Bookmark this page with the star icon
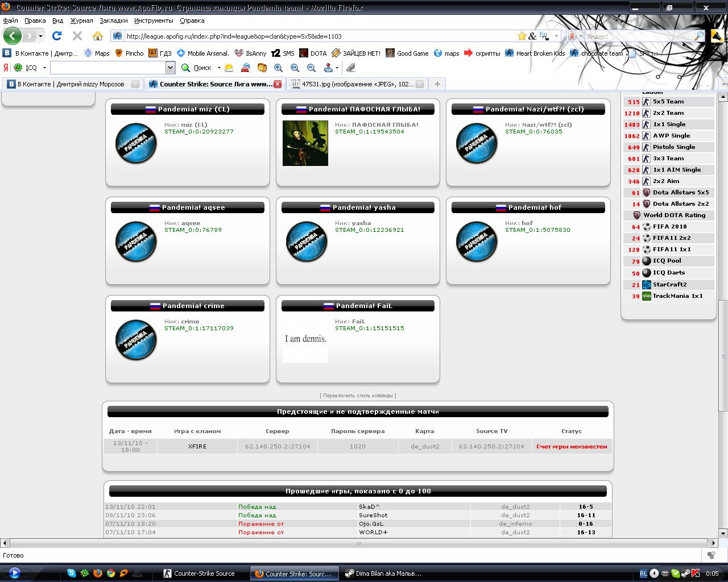 522,36
